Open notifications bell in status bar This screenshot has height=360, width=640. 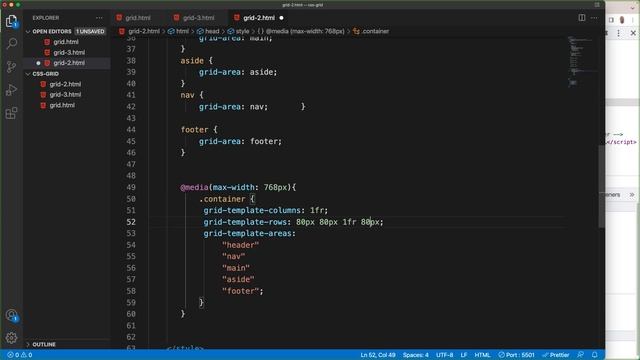595,355
